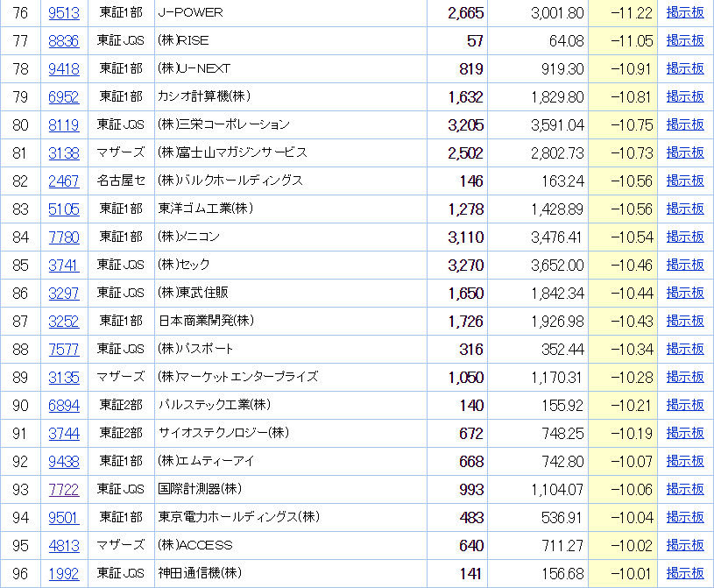714x588 pixels.
Task: Open stock code 1992 link
Action: pyautogui.click(x=64, y=574)
